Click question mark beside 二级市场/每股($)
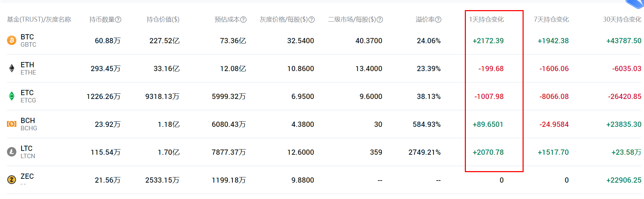Viewport: 644px width, 199px height. (380, 20)
